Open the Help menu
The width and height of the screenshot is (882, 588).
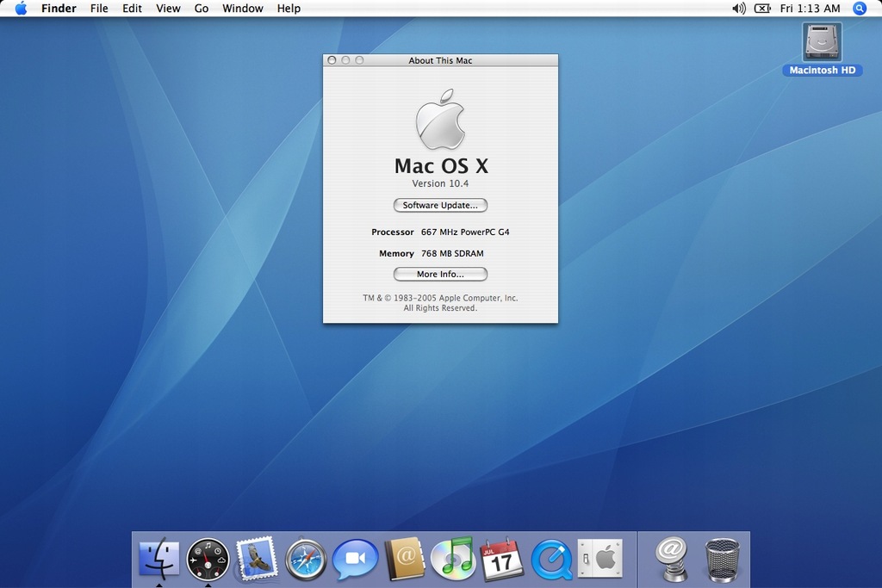pyautogui.click(x=289, y=9)
